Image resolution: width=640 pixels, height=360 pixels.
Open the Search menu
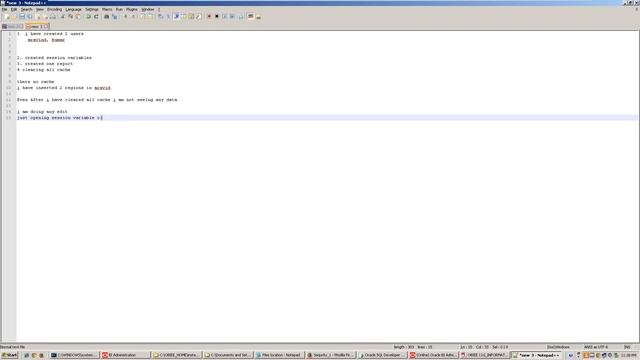(27, 9)
